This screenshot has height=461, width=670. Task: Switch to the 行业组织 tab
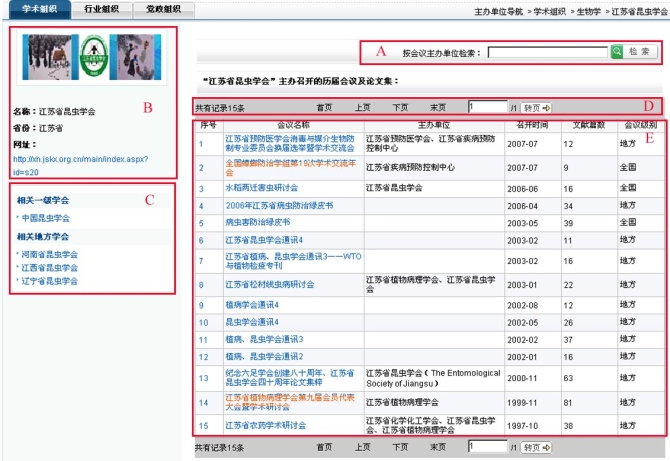pyautogui.click(x=101, y=9)
